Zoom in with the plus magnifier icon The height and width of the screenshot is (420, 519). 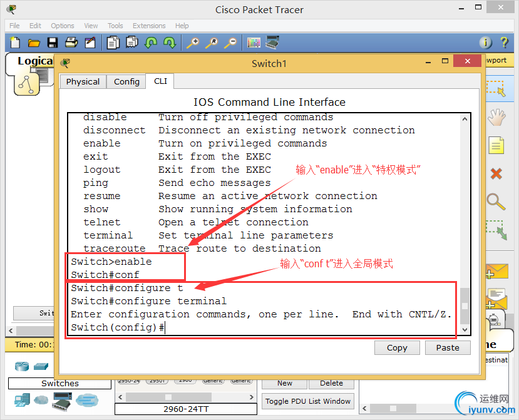(193, 43)
